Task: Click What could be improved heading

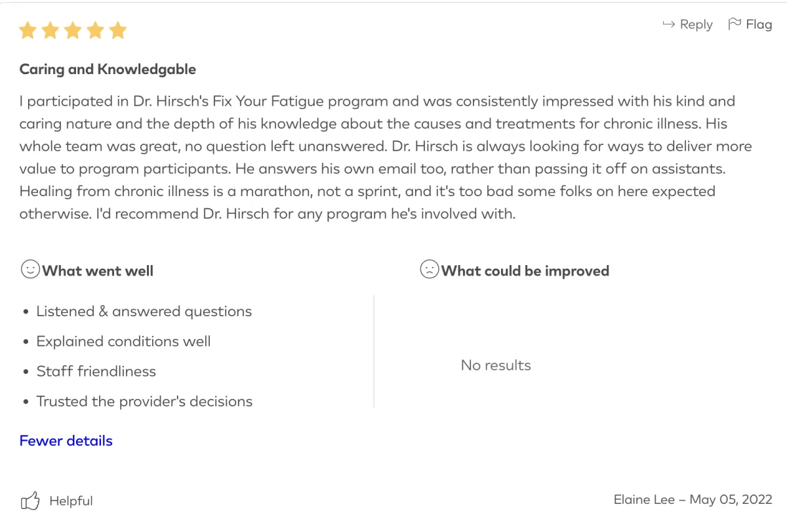Action: click(525, 271)
